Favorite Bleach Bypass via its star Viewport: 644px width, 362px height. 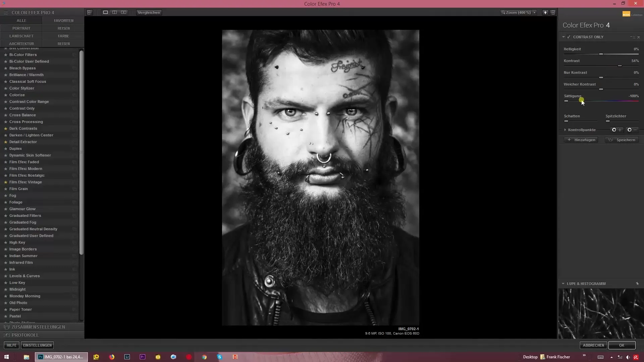(x=6, y=68)
